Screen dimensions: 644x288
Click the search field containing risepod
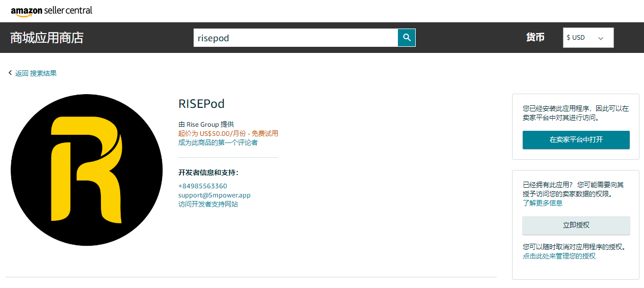coord(296,38)
